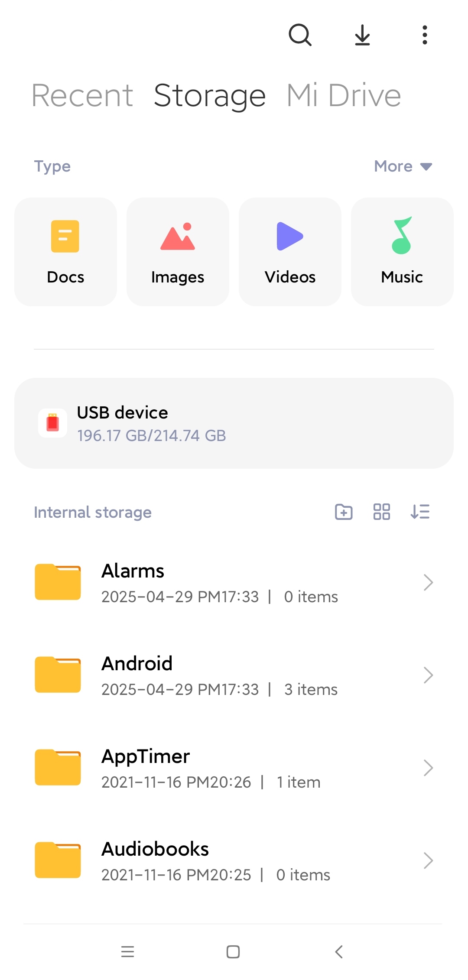Create a new folder with plus icon
The image size is (468, 980).
344,512
